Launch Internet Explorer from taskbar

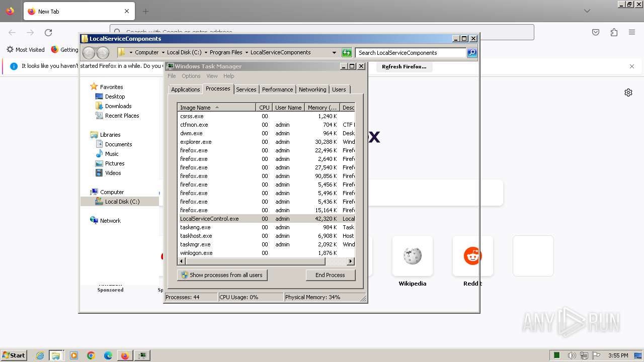[x=40, y=355]
